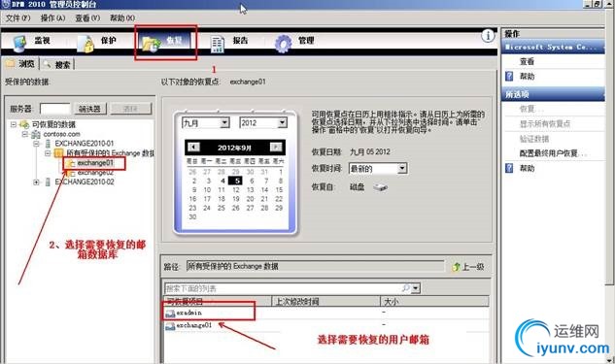Click the EXCHANGE2010-01 server icon
This screenshot has width=615, height=364.
coord(48,144)
